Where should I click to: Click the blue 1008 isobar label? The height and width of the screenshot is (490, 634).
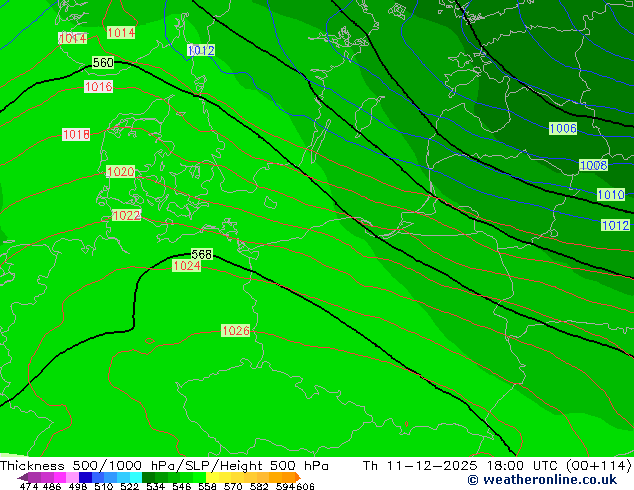coord(593,165)
